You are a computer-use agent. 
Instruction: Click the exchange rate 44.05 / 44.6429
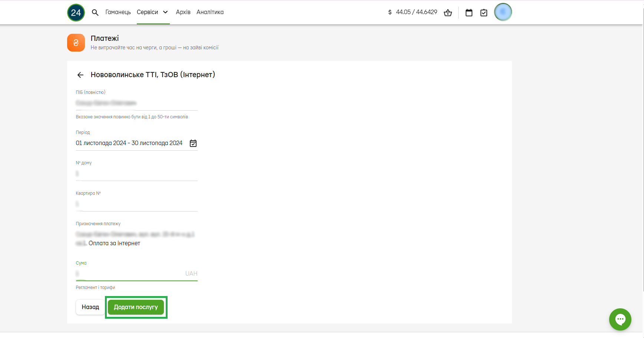(417, 12)
